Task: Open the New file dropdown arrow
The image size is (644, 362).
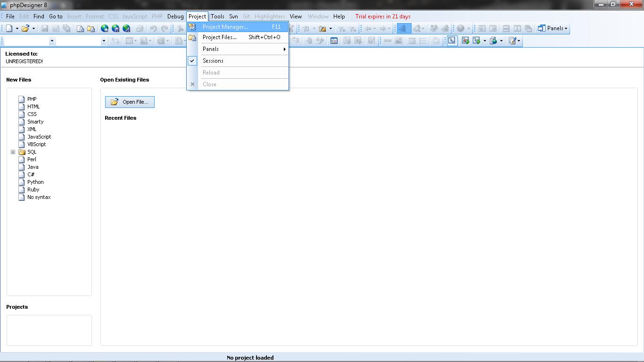Action: 17,28
